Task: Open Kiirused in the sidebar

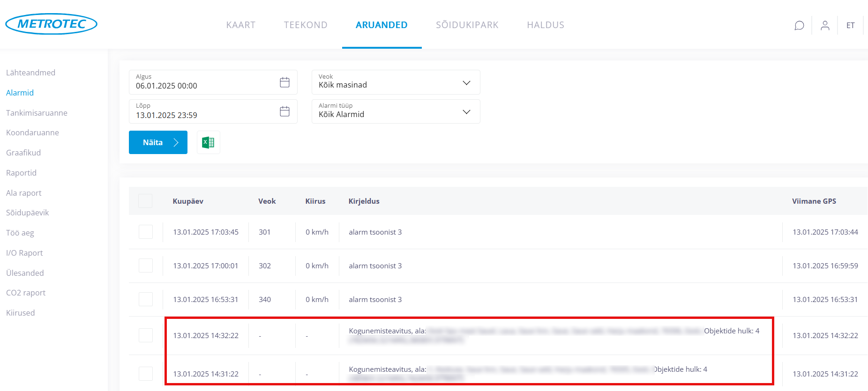Action: pos(20,313)
